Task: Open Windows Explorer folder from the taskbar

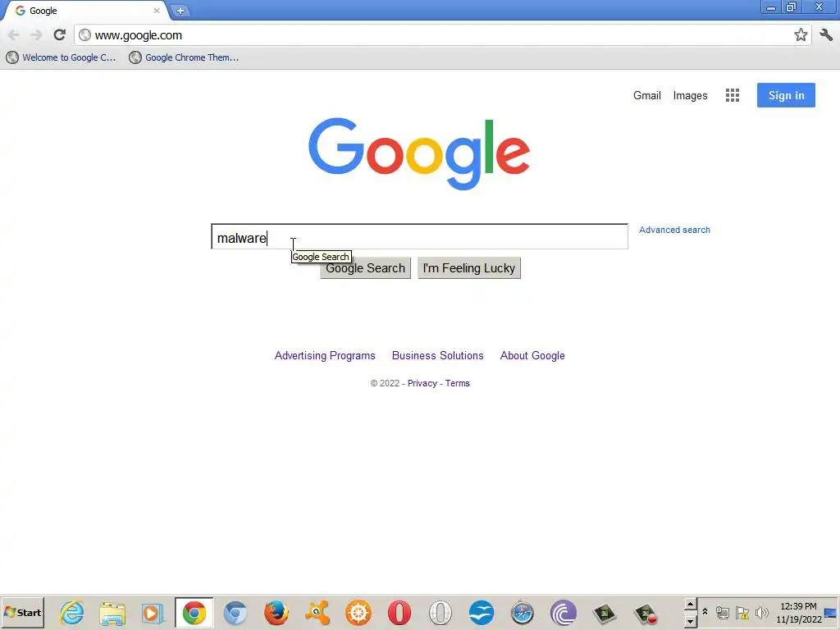Action: pos(112,613)
